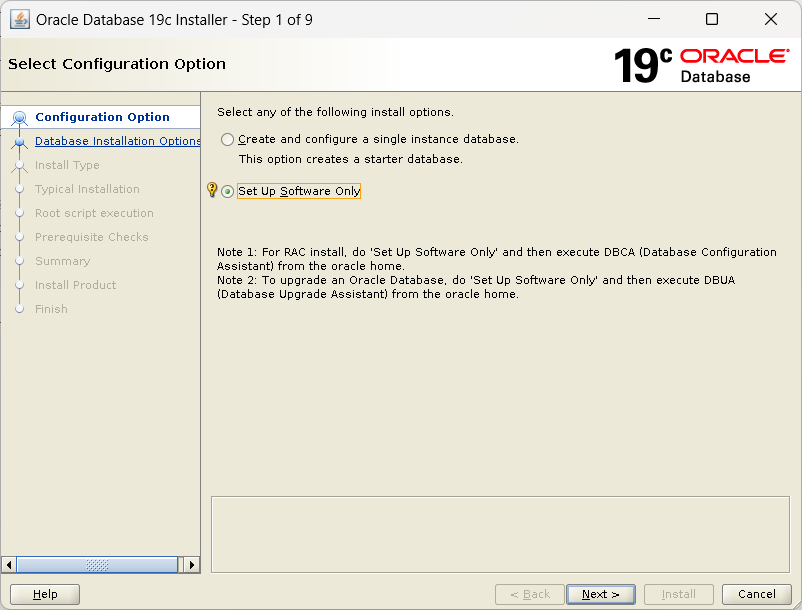
Task: Click the Finish step label
Action: [51, 309]
